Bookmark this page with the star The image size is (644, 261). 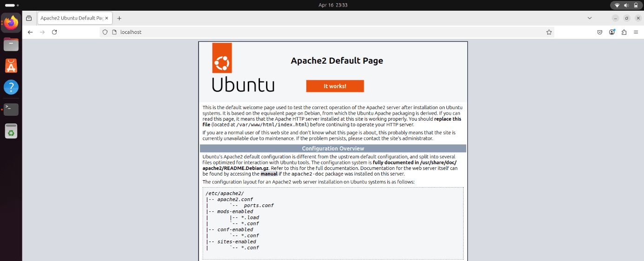coord(549,32)
